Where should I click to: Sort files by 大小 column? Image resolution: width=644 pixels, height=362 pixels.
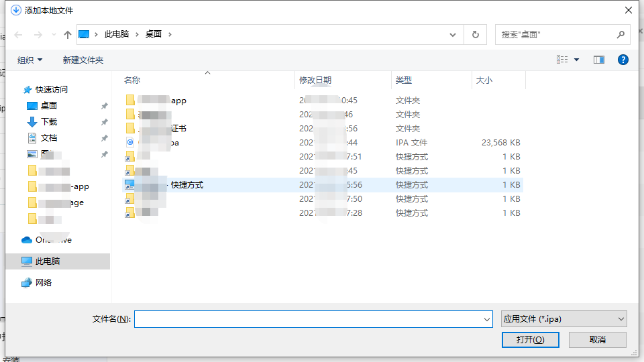[x=498, y=80]
